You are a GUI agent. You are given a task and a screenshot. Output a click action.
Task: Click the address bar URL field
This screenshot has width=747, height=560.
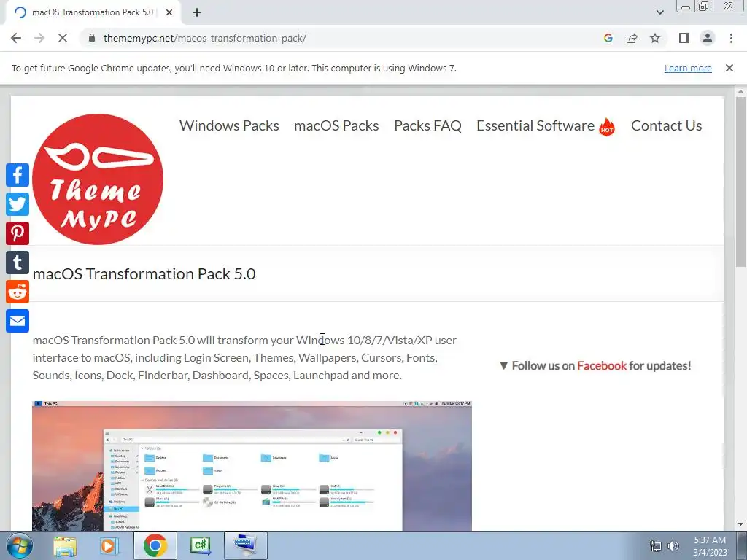343,38
